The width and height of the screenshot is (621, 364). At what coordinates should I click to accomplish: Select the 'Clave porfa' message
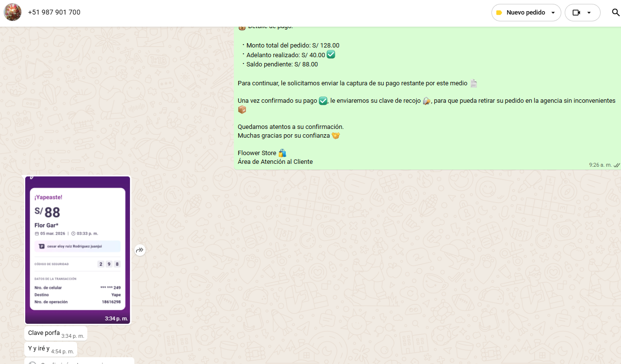(x=44, y=333)
